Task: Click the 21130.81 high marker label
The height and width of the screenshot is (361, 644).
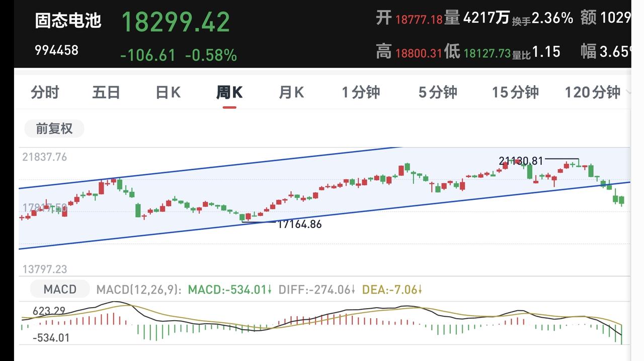Action: (x=521, y=161)
